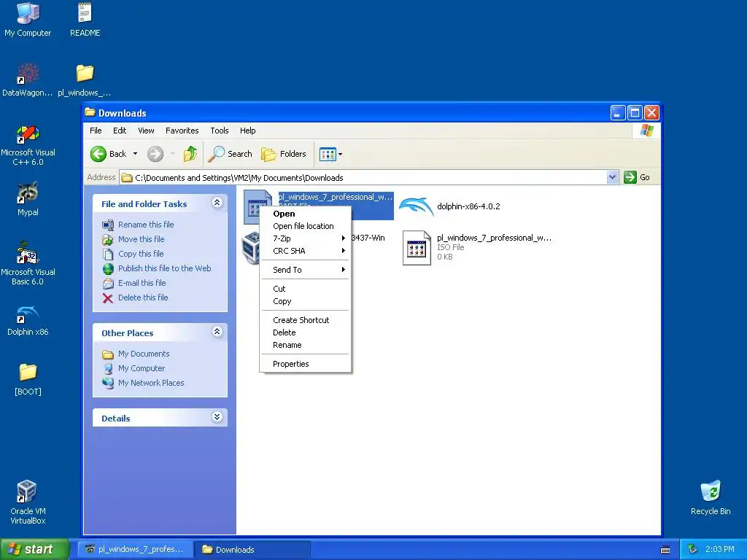The image size is (747, 560).
Task: Expand the 7-Zip submenu
Action: (x=306, y=238)
